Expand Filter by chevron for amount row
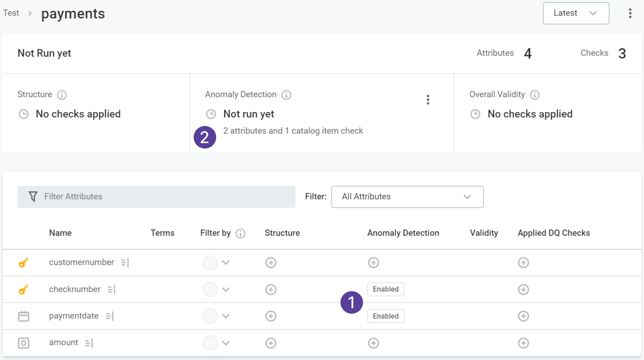Image resolution: width=644 pixels, height=360 pixels. point(226,343)
